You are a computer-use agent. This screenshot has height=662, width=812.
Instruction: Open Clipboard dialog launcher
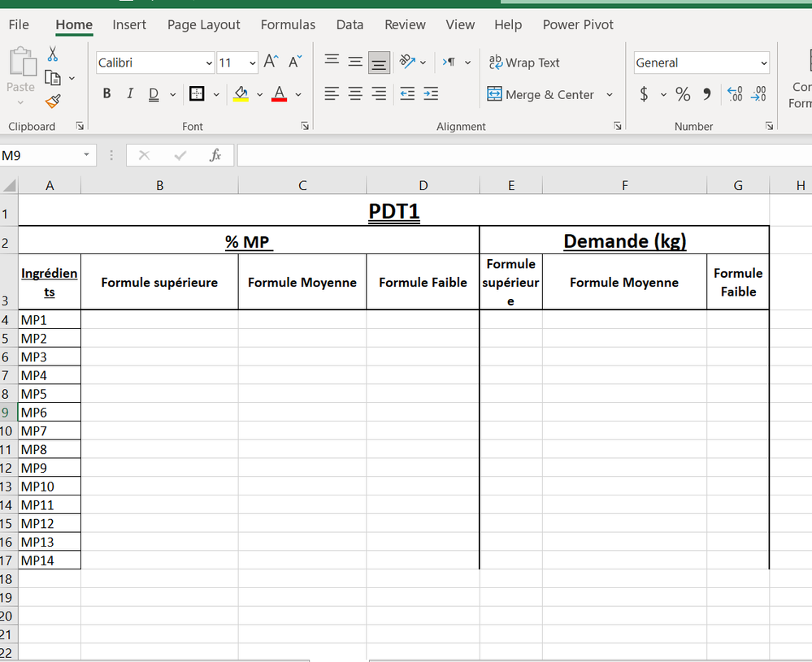(x=80, y=126)
